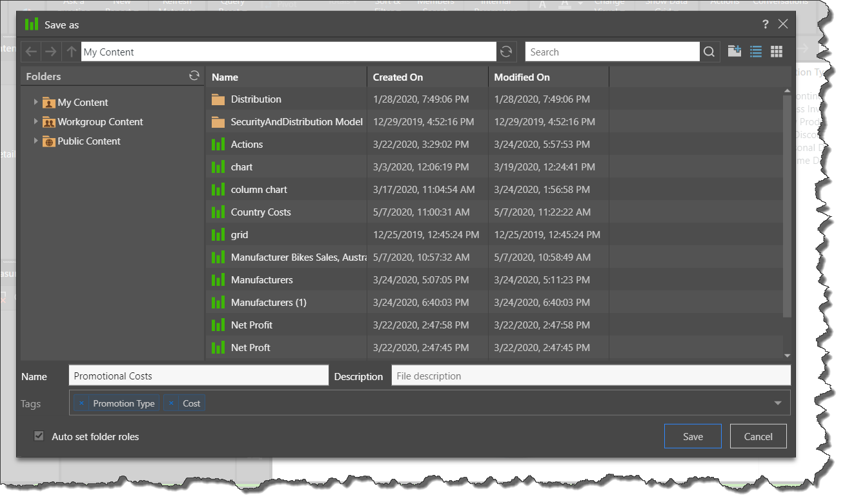Viewport: 845px width, 504px height.
Task: Open the Tags dropdown arrow
Action: [x=777, y=403]
